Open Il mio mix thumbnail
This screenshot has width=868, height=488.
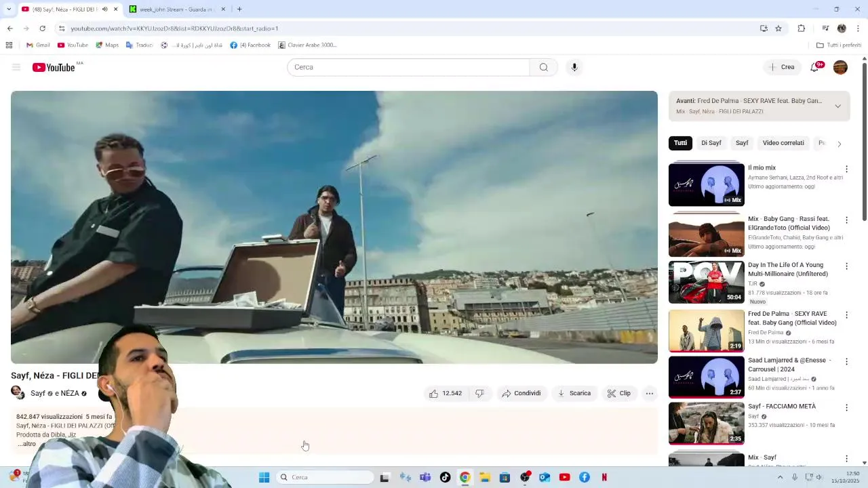(707, 184)
